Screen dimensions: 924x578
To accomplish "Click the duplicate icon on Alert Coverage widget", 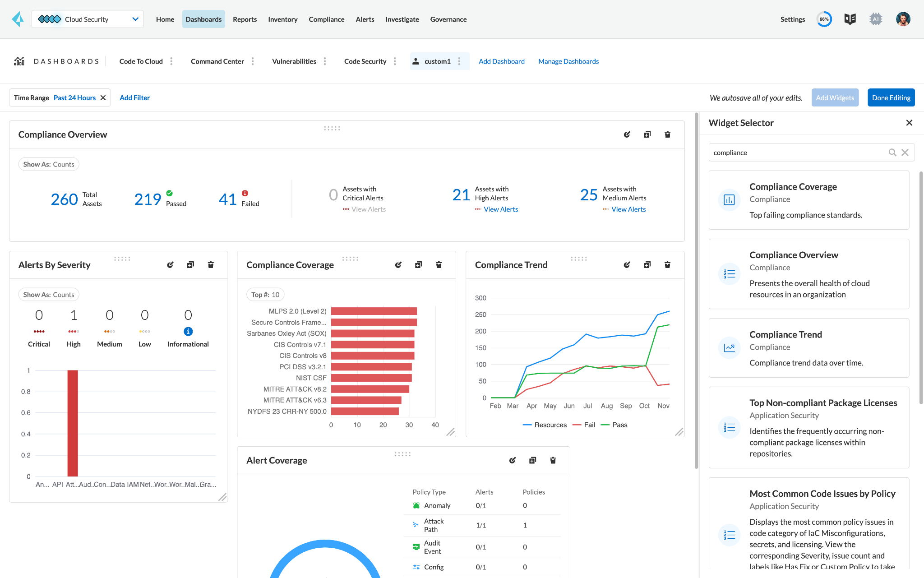I will pyautogui.click(x=532, y=459).
